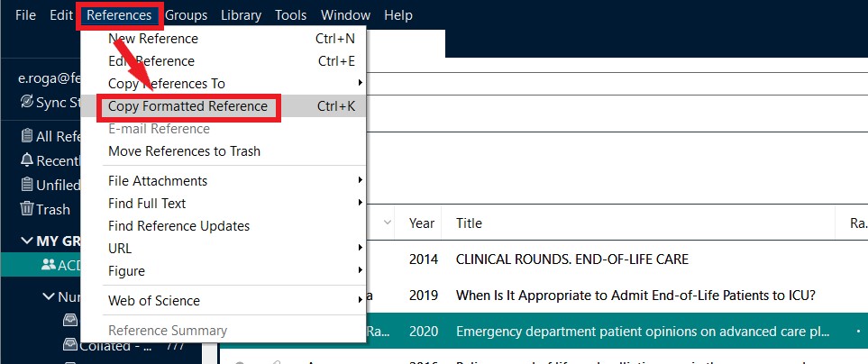Open the Window menu

point(345,15)
